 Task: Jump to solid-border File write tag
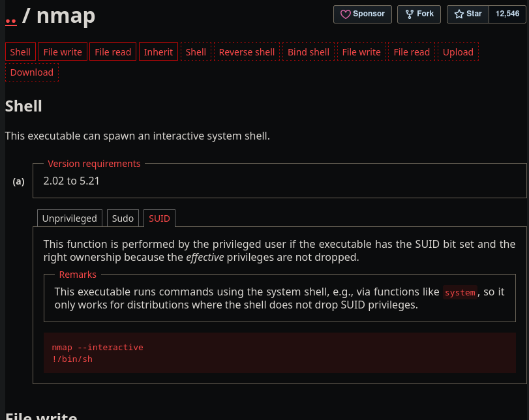click(63, 52)
